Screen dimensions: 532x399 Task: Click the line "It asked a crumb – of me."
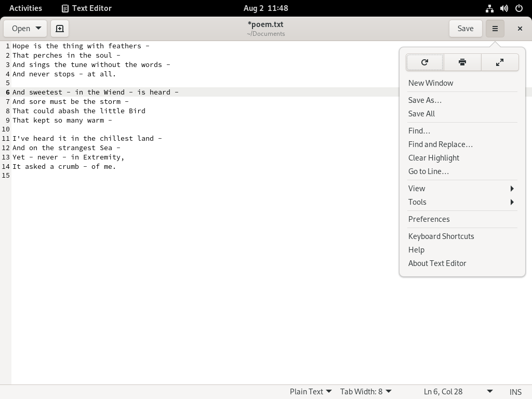[x=64, y=166]
